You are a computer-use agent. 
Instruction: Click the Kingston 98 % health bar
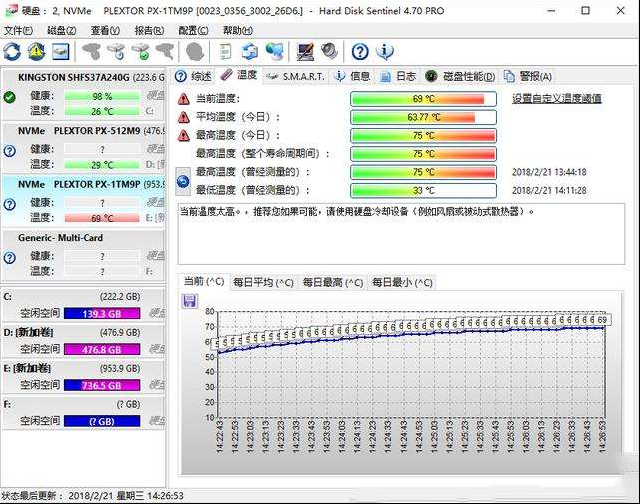pyautogui.click(x=102, y=97)
